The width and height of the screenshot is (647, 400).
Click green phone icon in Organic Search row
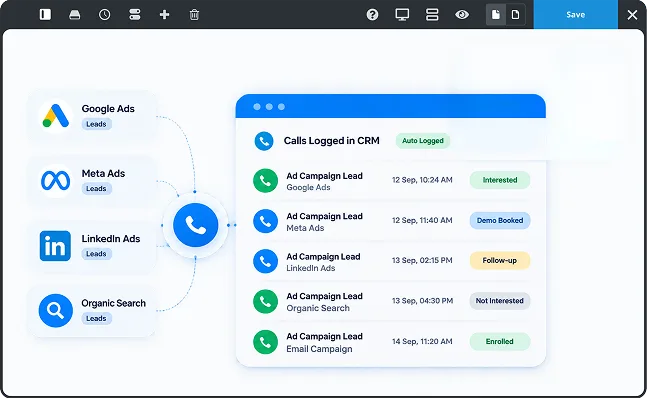coord(265,301)
